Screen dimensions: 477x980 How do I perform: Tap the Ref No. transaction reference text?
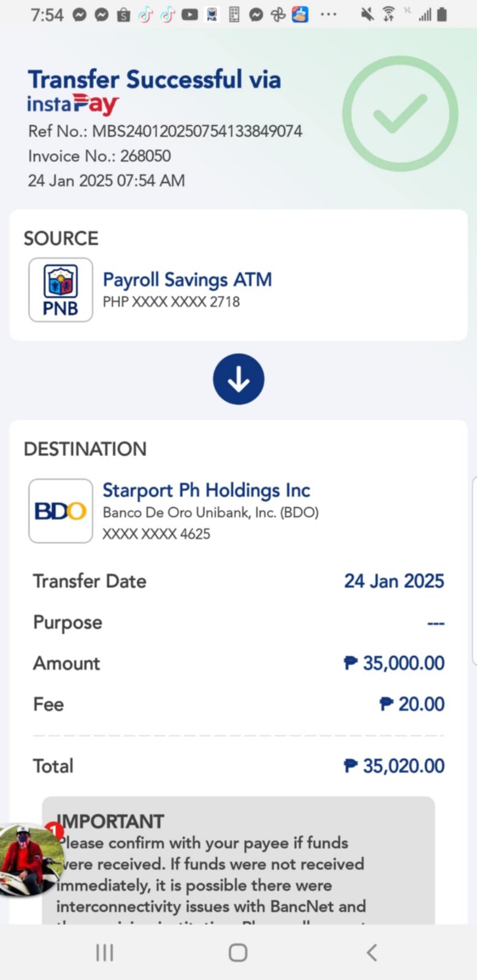pyautogui.click(x=166, y=131)
